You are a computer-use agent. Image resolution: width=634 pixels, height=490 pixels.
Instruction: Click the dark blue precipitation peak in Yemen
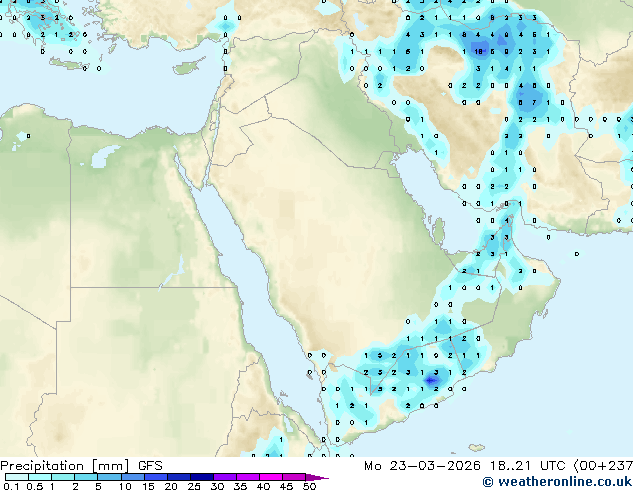click(x=431, y=380)
